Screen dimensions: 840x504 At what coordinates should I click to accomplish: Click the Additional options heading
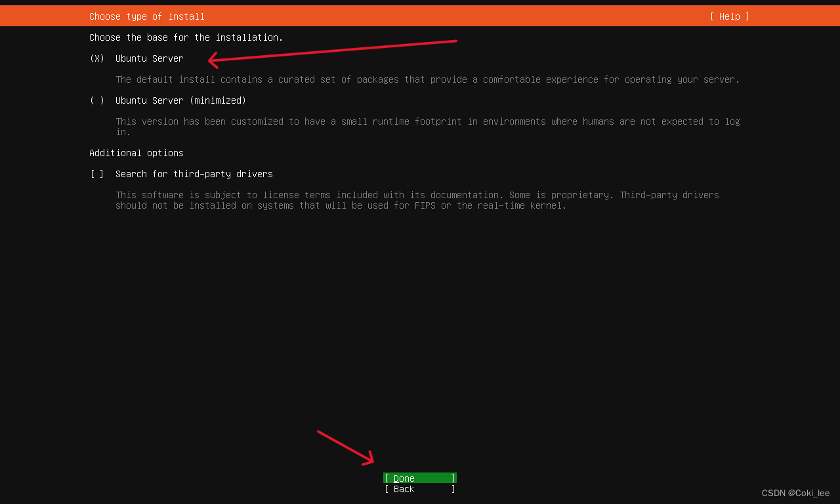coord(136,153)
